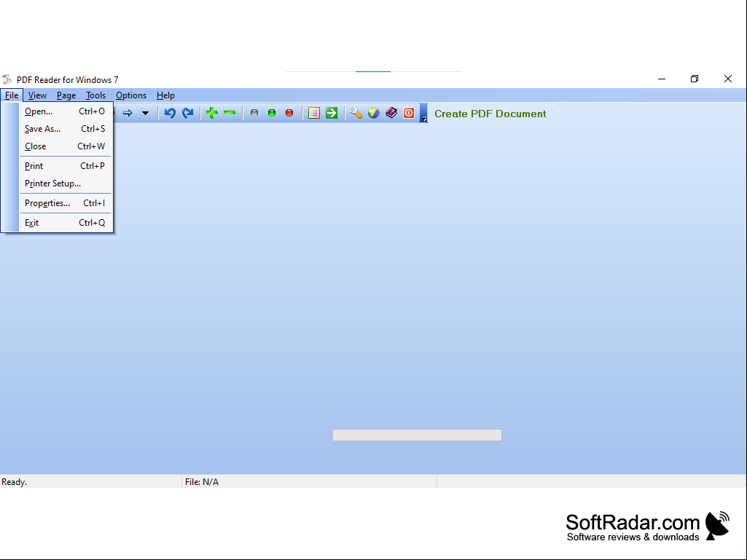Screen dimensions: 747x560
Task: Click the green circle toolbar button
Action: click(x=272, y=113)
